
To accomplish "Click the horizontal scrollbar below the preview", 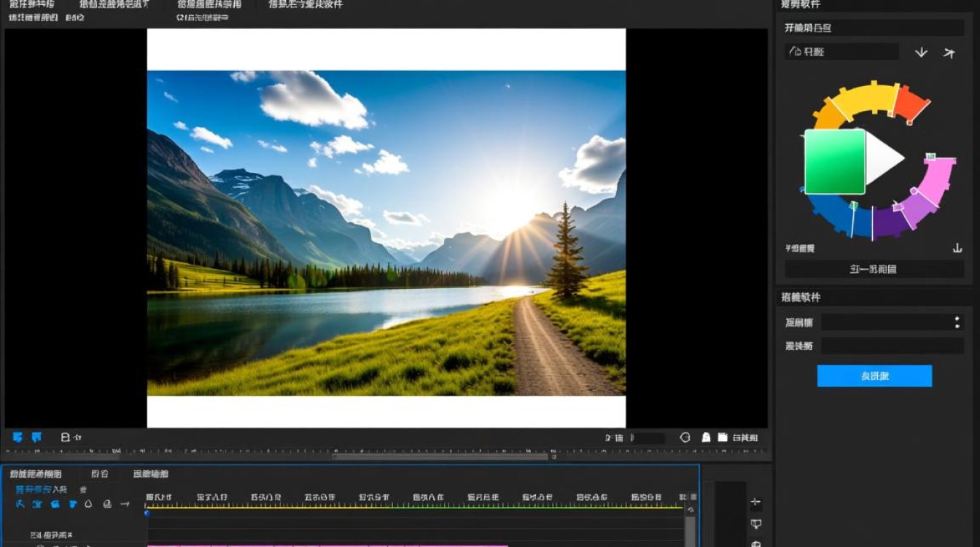I will pyautogui.click(x=440, y=457).
